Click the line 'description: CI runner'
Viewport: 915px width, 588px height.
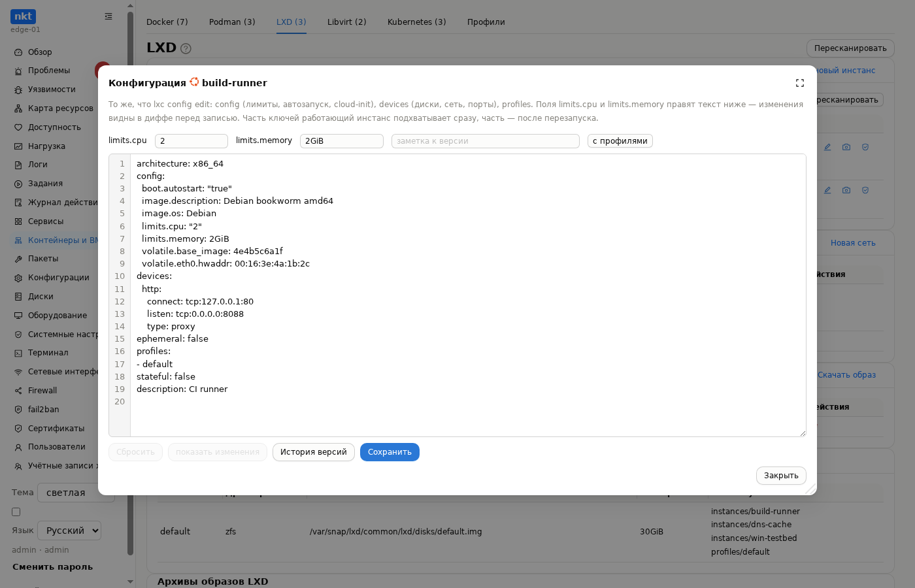click(182, 389)
